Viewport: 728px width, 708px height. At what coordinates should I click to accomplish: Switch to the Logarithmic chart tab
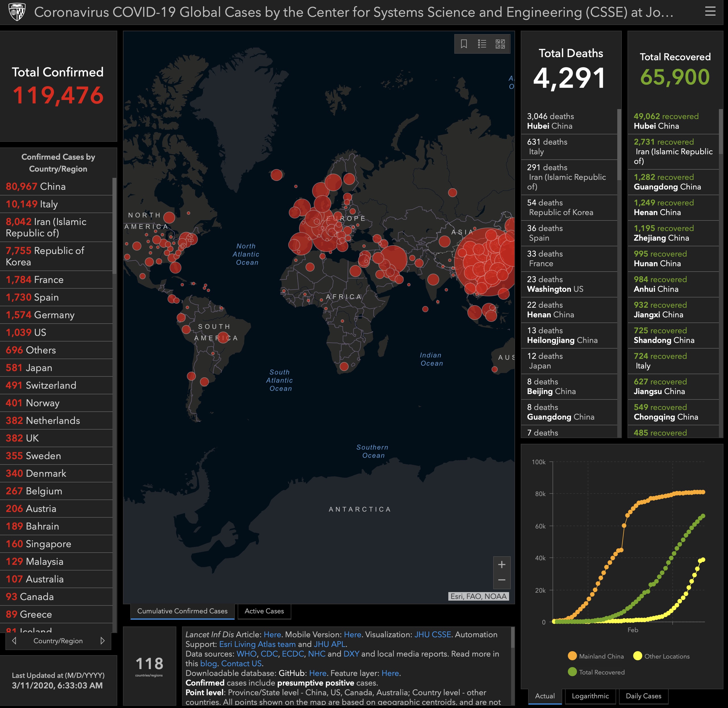590,696
